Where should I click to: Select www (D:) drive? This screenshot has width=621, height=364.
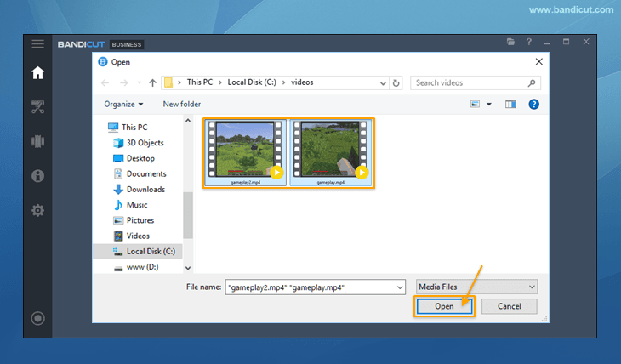136,267
